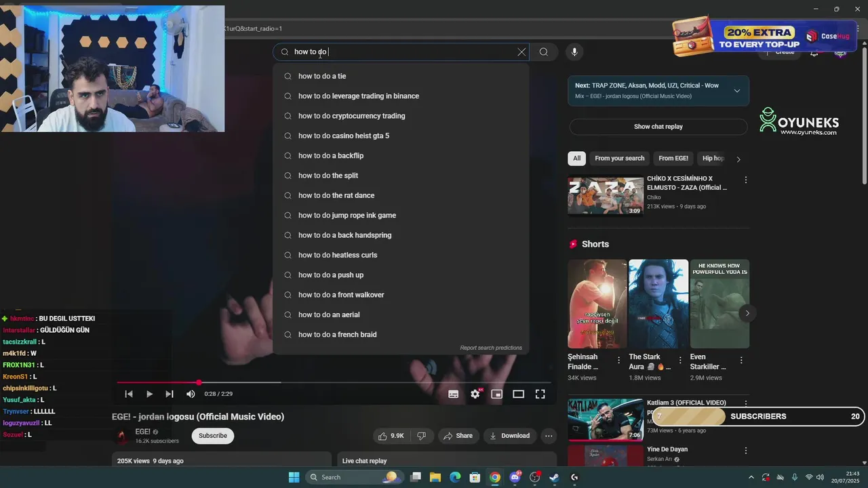Open options for Even Starkiller short
The height and width of the screenshot is (488, 868).
point(741,361)
